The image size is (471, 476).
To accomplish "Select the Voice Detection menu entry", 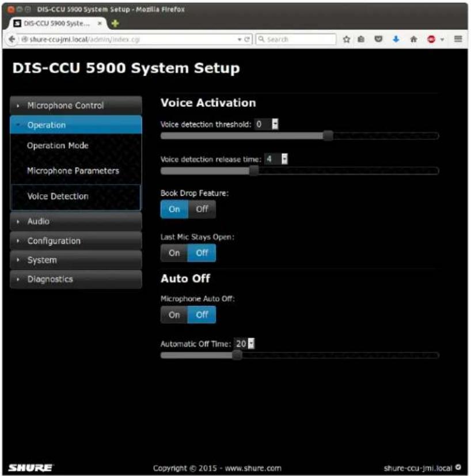I will pos(76,197).
